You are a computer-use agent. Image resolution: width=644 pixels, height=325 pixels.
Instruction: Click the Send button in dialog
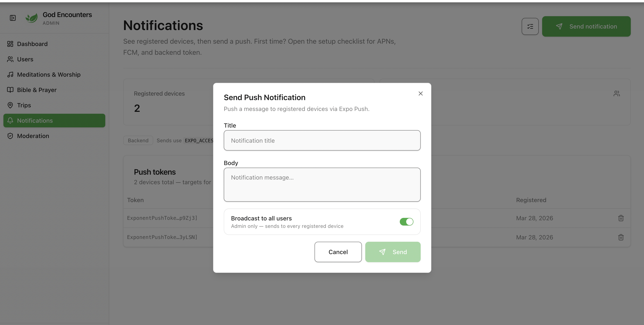click(x=393, y=252)
